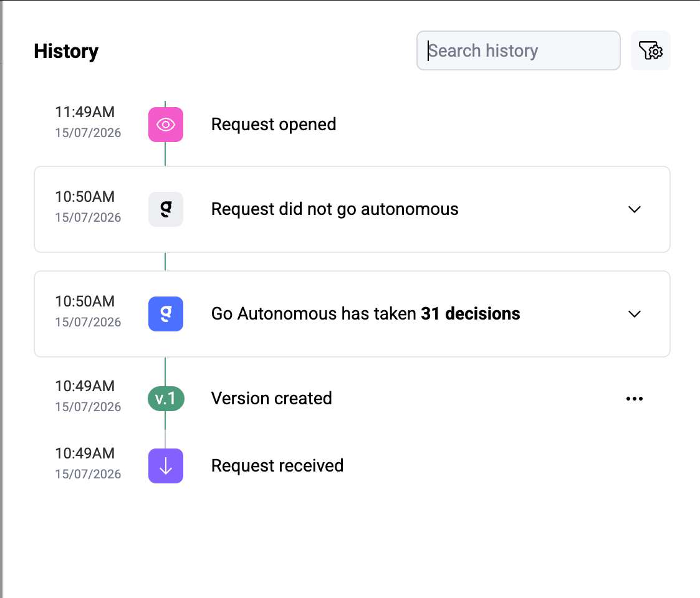Click the blue Go Autonomous logo icon
Screen dimensions: 700x598
[166, 314]
